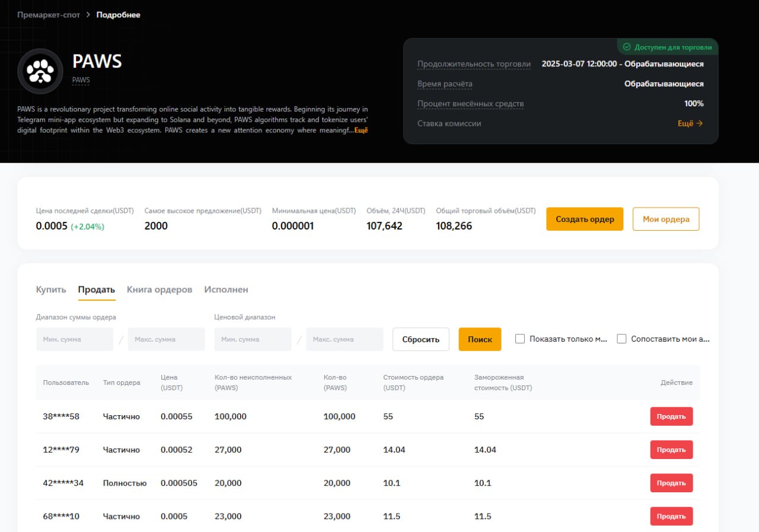The height and width of the screenshot is (532, 759).
Task: Click the 'Пользователь' column header
Action: click(66, 383)
